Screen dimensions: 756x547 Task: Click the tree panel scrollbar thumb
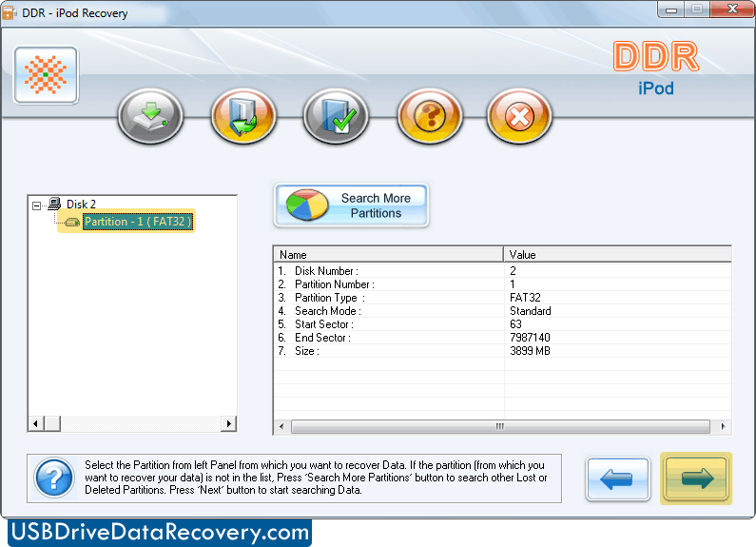[52, 423]
